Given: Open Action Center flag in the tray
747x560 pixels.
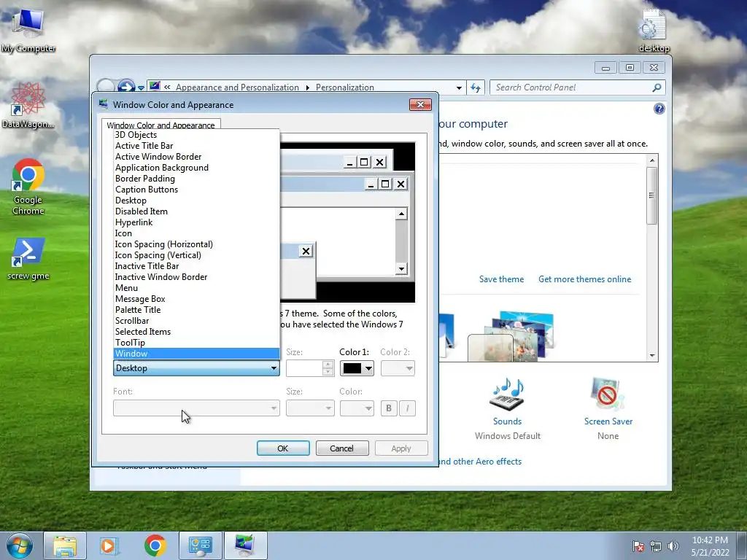Looking at the screenshot, I should (x=638, y=546).
